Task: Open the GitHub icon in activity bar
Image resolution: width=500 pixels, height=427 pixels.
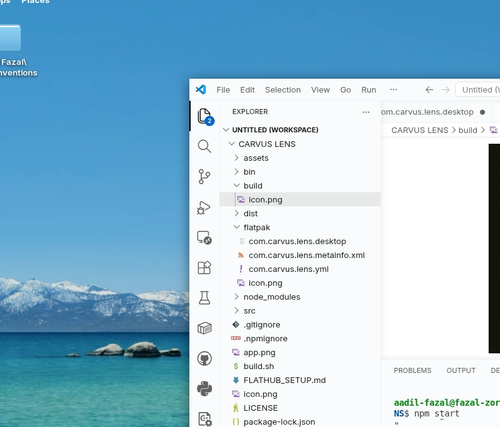Action: pyautogui.click(x=204, y=359)
